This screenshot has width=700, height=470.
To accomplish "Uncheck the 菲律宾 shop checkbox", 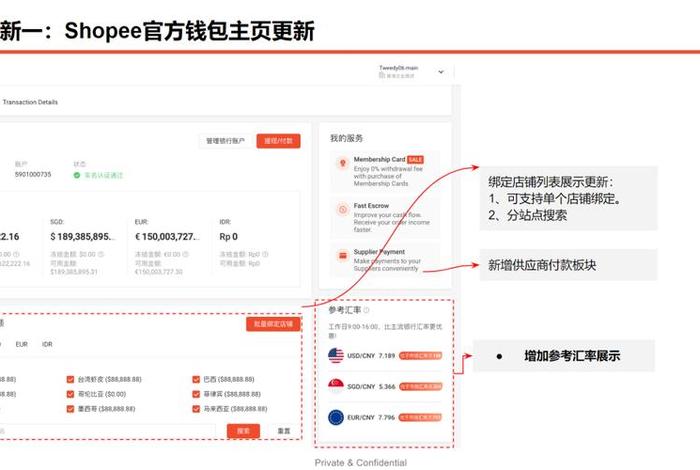I will (x=196, y=394).
